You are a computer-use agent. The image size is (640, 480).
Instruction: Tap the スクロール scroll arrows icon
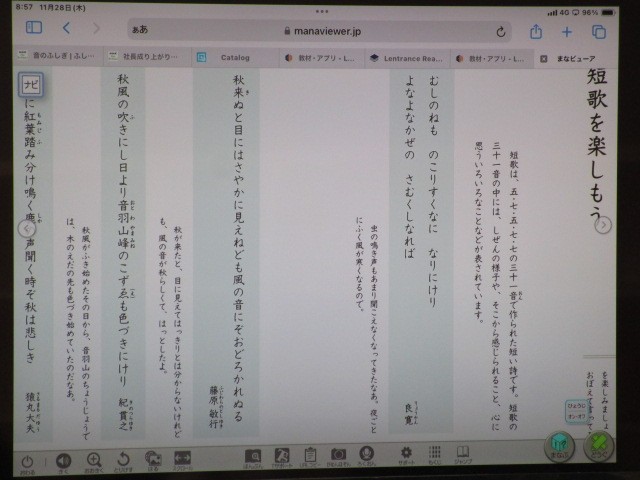pos(182,460)
